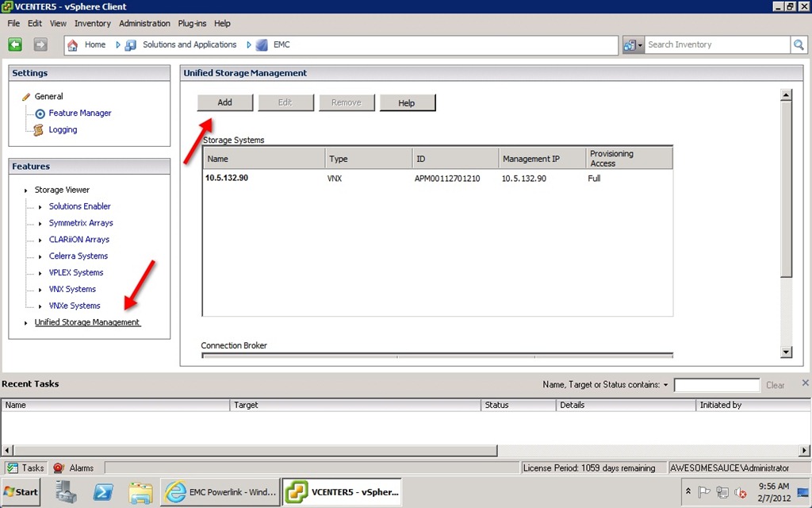The width and height of the screenshot is (812, 508).
Task: Expand the Storage Viewer tree node
Action: click(x=26, y=190)
